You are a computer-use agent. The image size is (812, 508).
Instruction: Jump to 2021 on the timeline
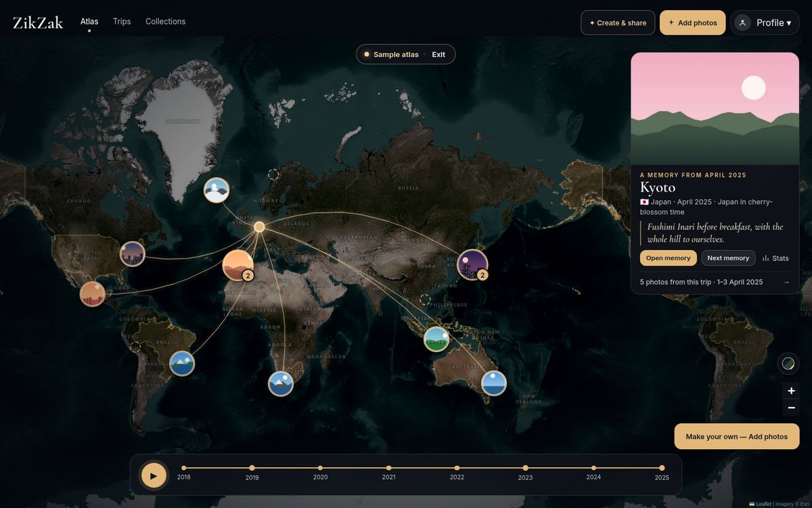[x=388, y=468]
